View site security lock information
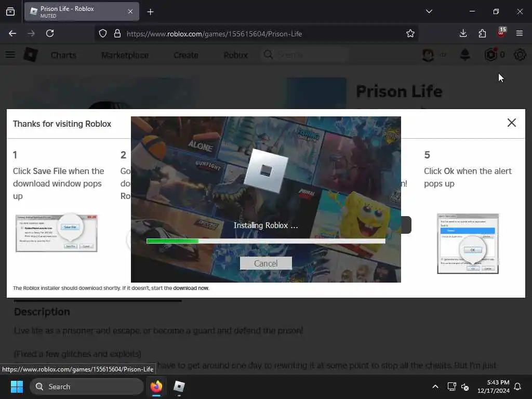This screenshot has height=399, width=532. (x=117, y=34)
